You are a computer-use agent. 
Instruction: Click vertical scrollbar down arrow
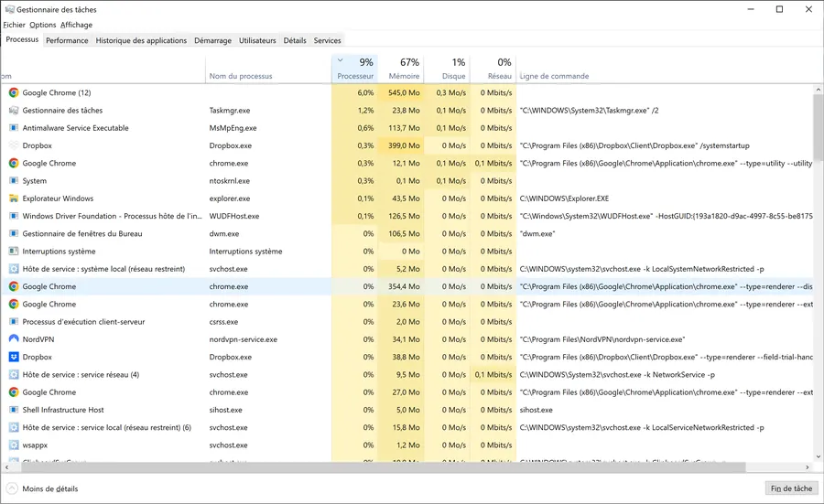819,456
